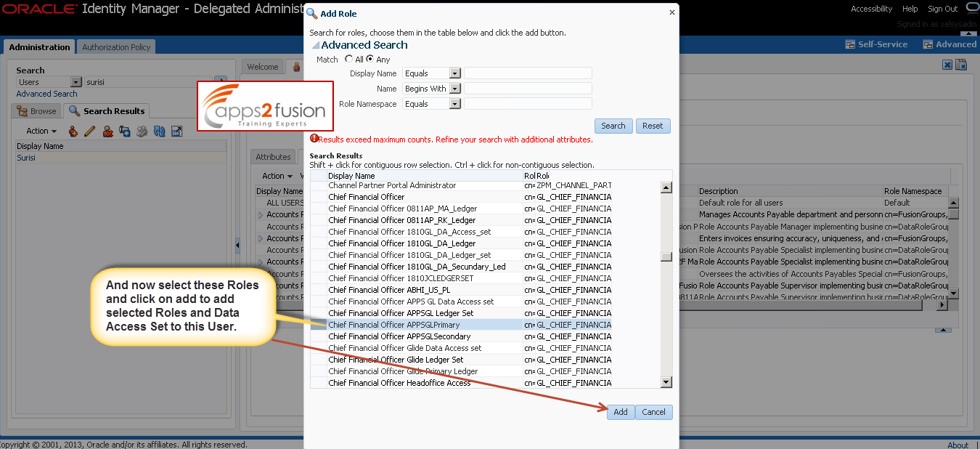980x449 pixels.
Task: Click the Self-Service icon link in header
Action: 877,44
